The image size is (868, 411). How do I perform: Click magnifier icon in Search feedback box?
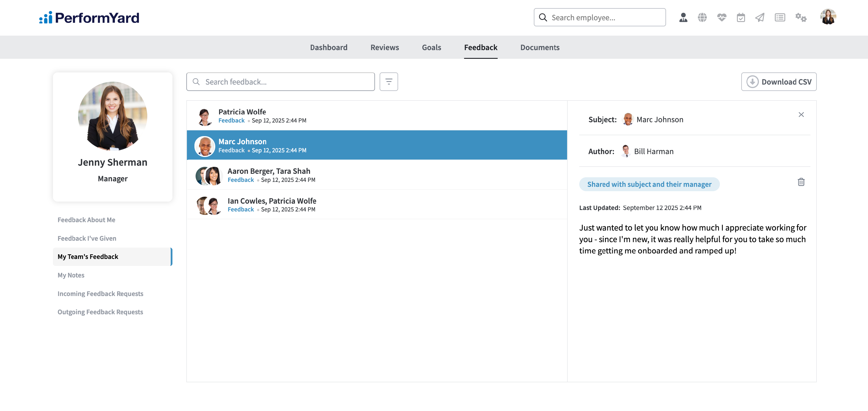coord(196,82)
